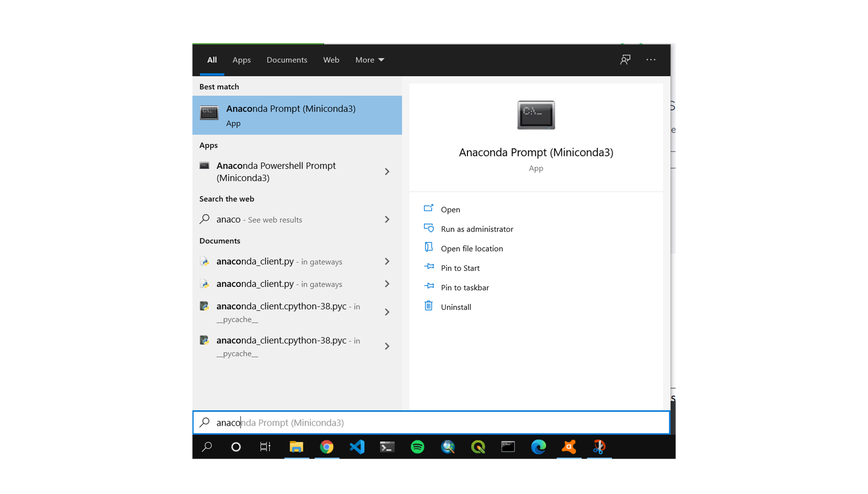Click the Pin to taskbar pin icon
This screenshot has width=868, height=494.
[429, 286]
